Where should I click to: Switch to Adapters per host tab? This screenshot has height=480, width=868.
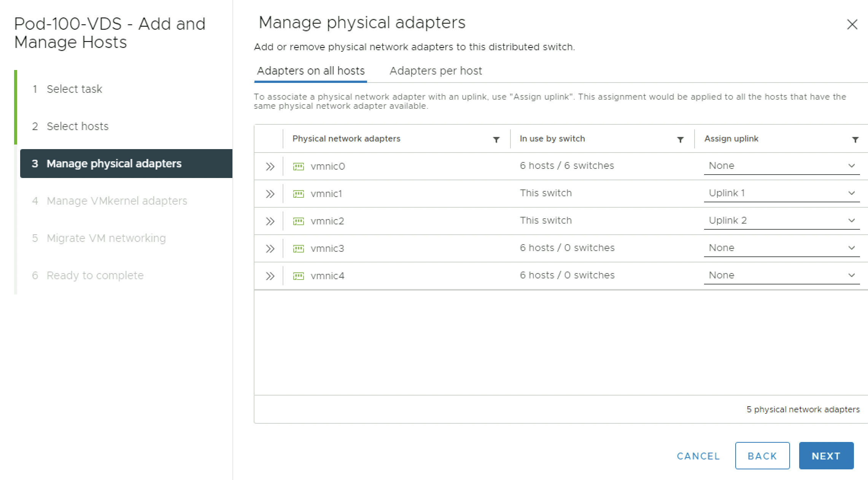(436, 71)
